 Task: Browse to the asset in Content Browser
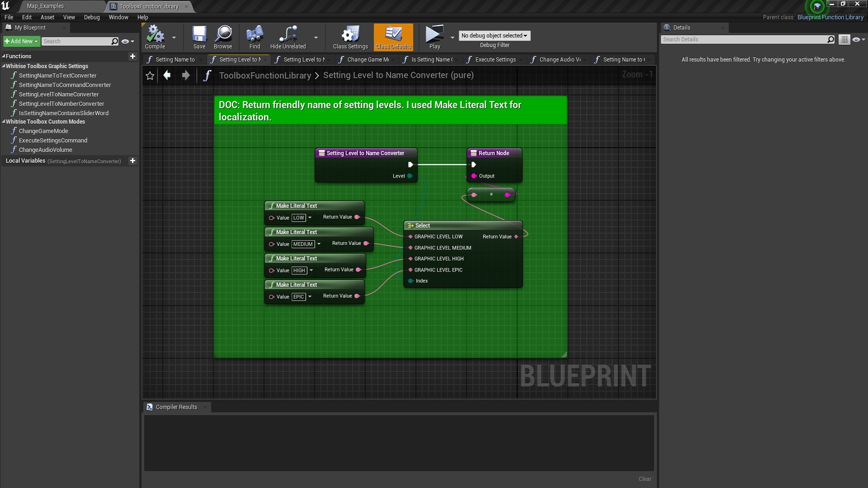222,37
